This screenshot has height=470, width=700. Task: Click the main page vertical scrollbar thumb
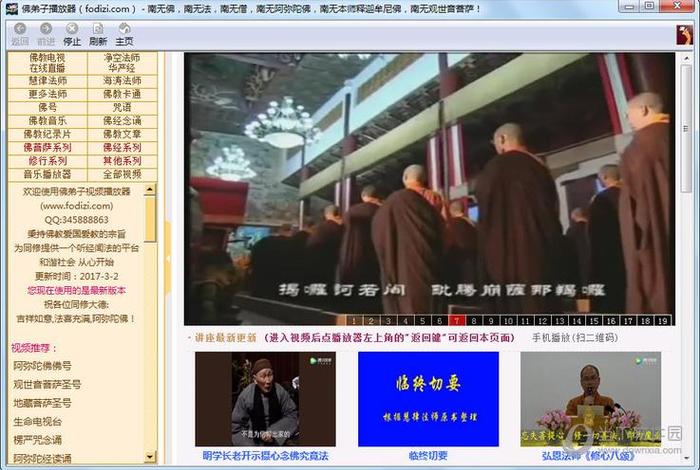687,129
